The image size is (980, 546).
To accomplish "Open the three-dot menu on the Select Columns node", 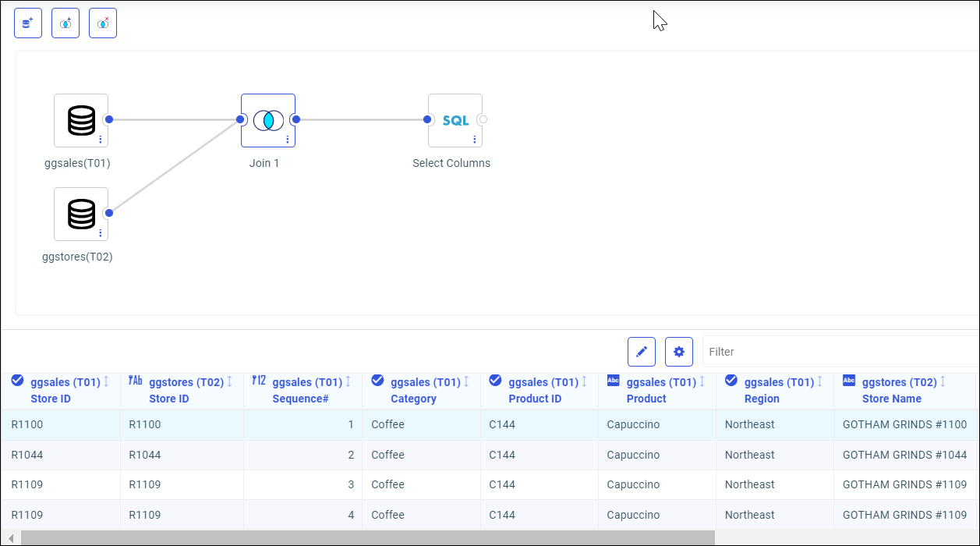I will [475, 140].
